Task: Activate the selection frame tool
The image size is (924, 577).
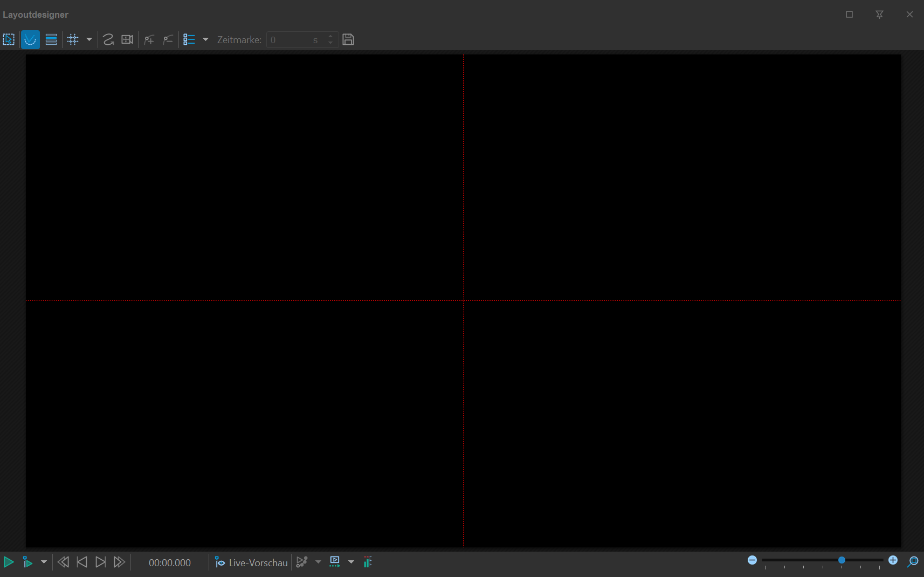Action: point(9,39)
